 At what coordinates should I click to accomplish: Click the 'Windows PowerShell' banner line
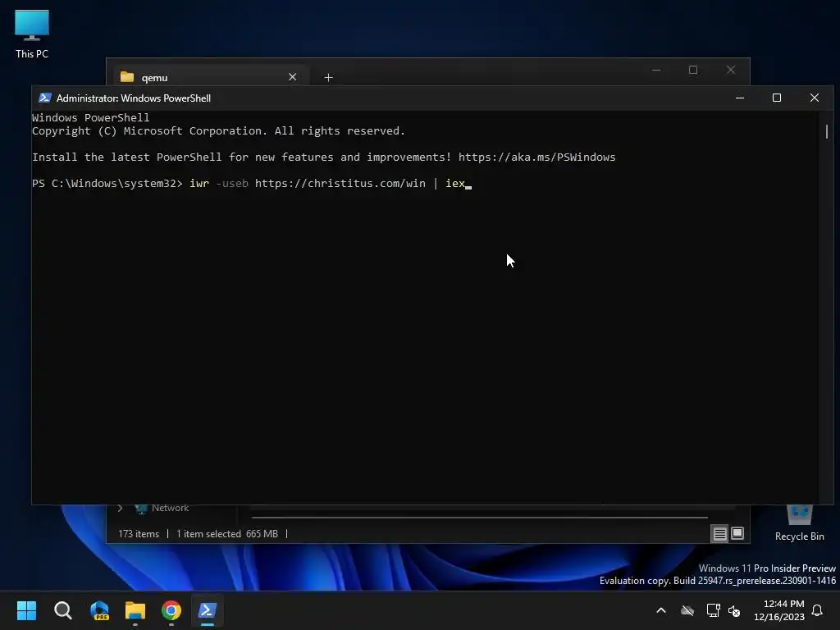(x=90, y=117)
